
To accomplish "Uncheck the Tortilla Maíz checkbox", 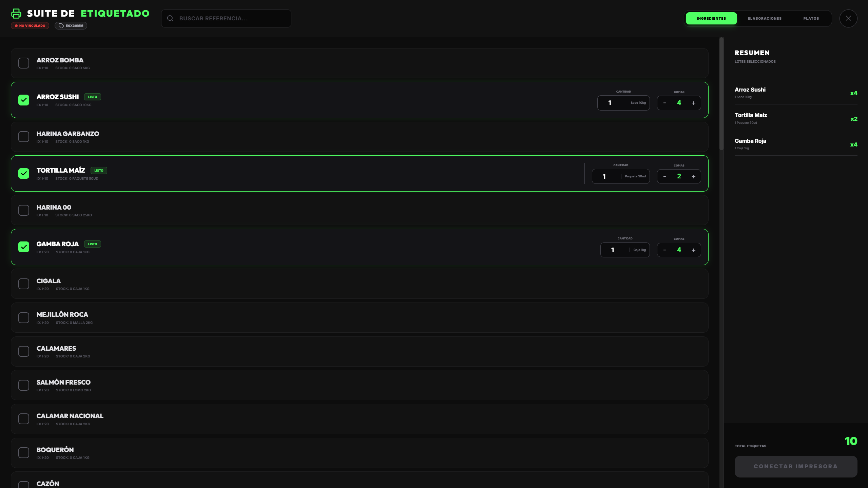I will click(x=24, y=174).
